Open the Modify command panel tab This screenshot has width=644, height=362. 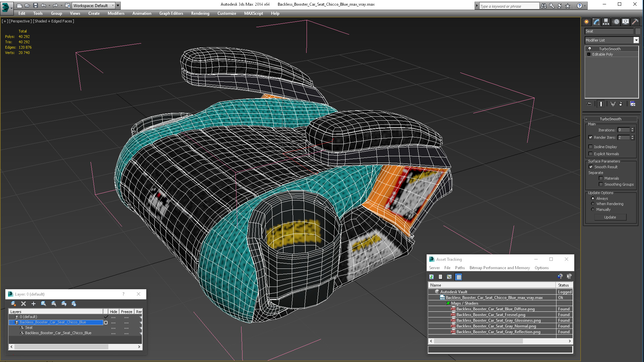tap(596, 22)
